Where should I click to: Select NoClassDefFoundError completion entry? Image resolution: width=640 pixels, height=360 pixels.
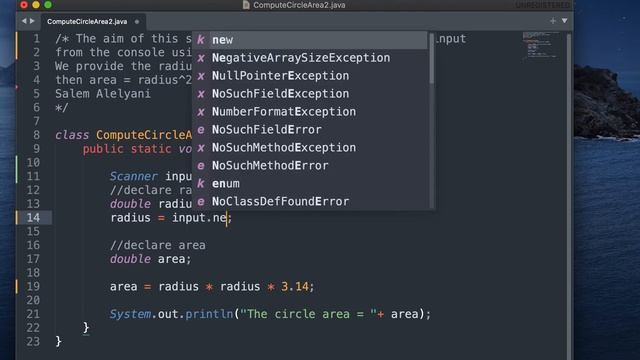310,202
